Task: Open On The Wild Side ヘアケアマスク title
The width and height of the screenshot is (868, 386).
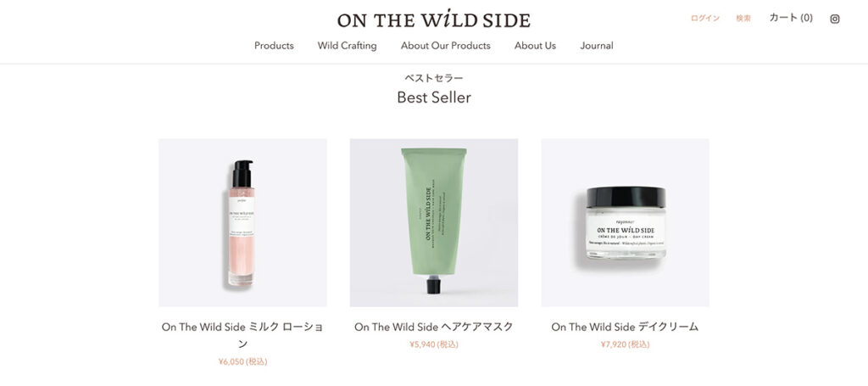Action: [434, 327]
